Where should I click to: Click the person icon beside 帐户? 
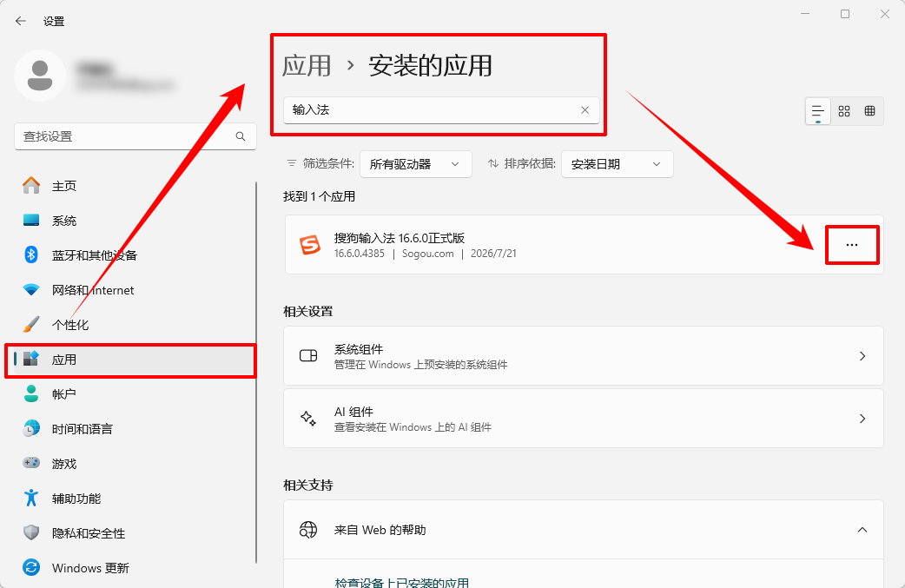[x=31, y=393]
